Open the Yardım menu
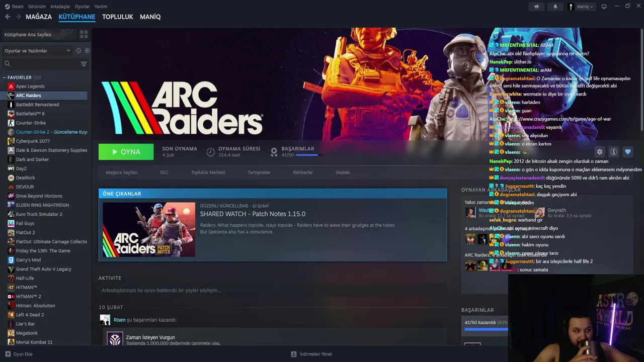Image resolution: width=644 pixels, height=362 pixels. [101, 7]
